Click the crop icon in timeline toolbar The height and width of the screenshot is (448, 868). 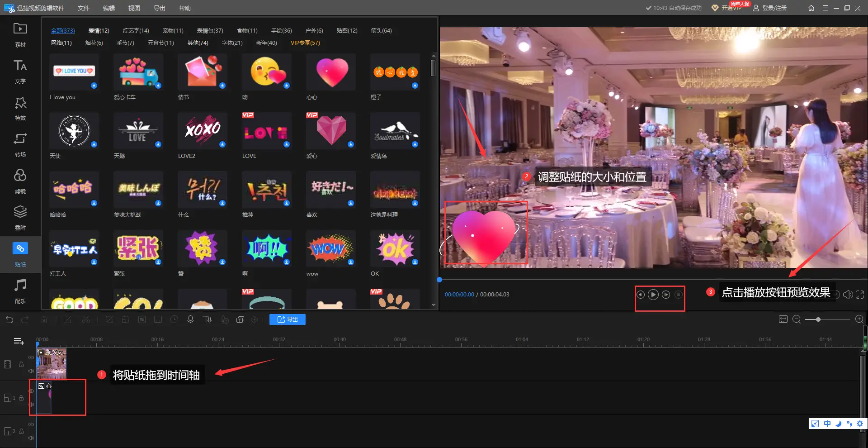click(x=109, y=319)
